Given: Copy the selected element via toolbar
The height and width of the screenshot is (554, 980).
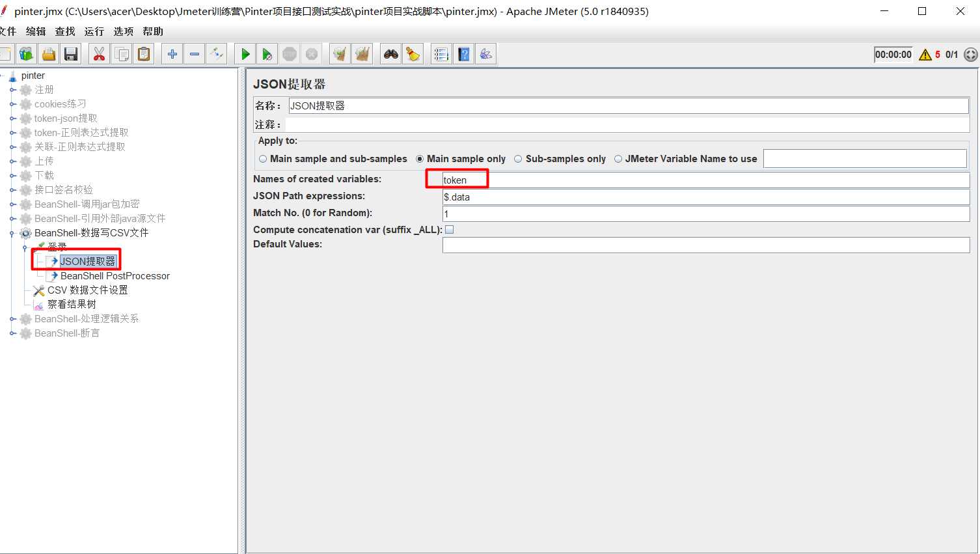Looking at the screenshot, I should 121,54.
